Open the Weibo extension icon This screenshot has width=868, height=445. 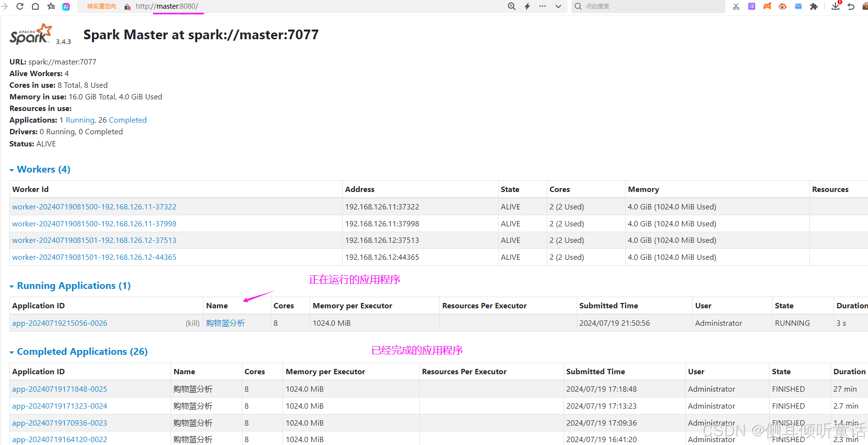click(x=783, y=6)
